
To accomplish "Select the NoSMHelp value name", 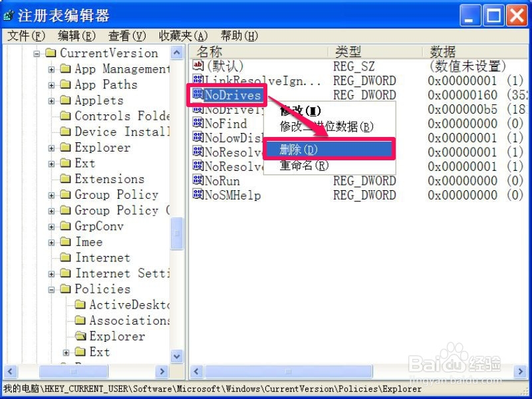I will tap(233, 195).
